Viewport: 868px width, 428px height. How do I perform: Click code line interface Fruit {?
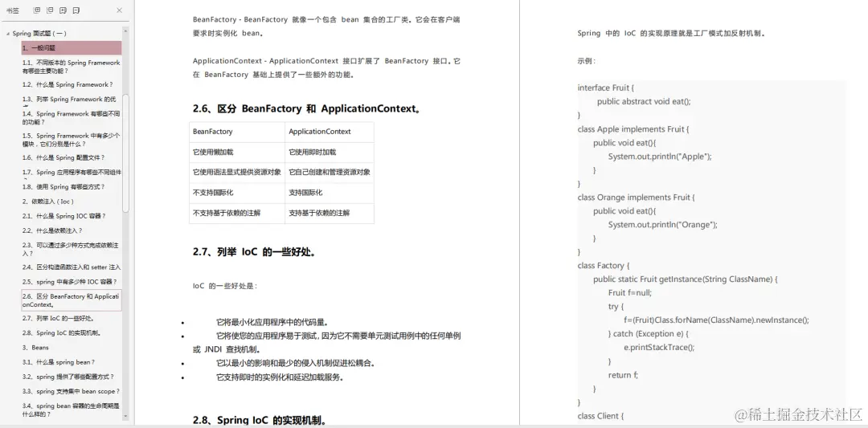point(606,88)
